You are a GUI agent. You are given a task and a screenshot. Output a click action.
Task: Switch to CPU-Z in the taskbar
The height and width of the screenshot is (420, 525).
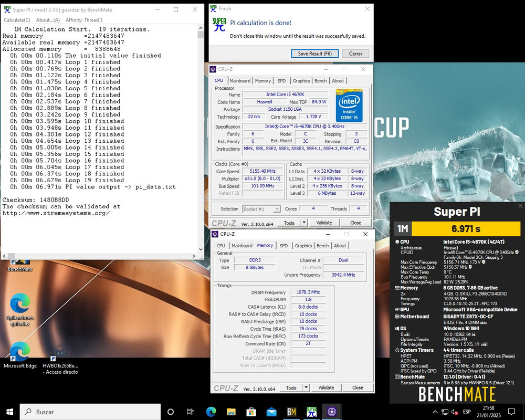coord(331,412)
